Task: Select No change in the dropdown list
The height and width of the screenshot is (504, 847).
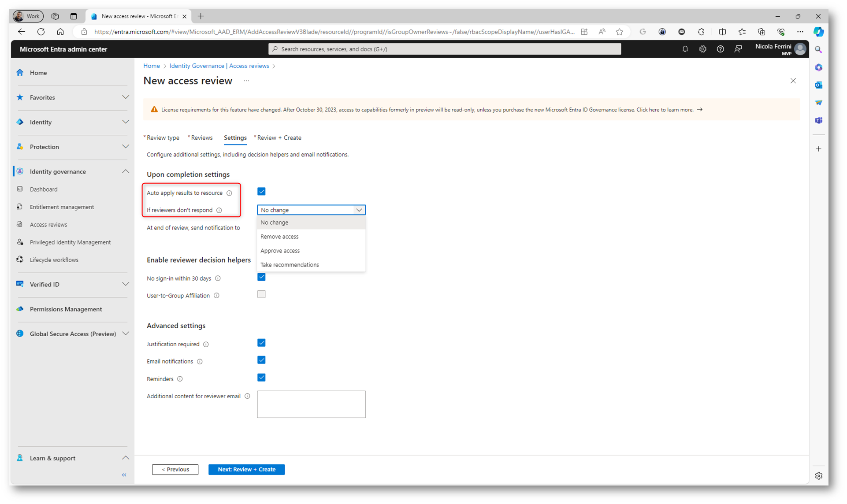Action: click(311, 222)
